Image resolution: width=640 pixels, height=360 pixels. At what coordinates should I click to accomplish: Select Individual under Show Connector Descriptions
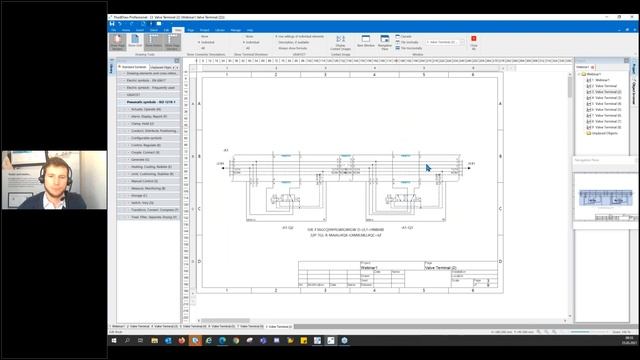(x=206, y=42)
